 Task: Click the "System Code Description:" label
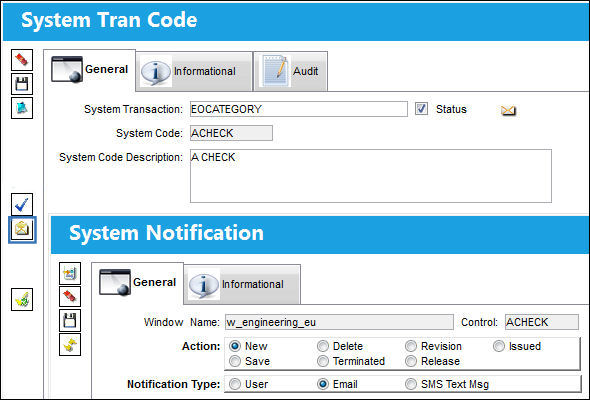point(121,157)
